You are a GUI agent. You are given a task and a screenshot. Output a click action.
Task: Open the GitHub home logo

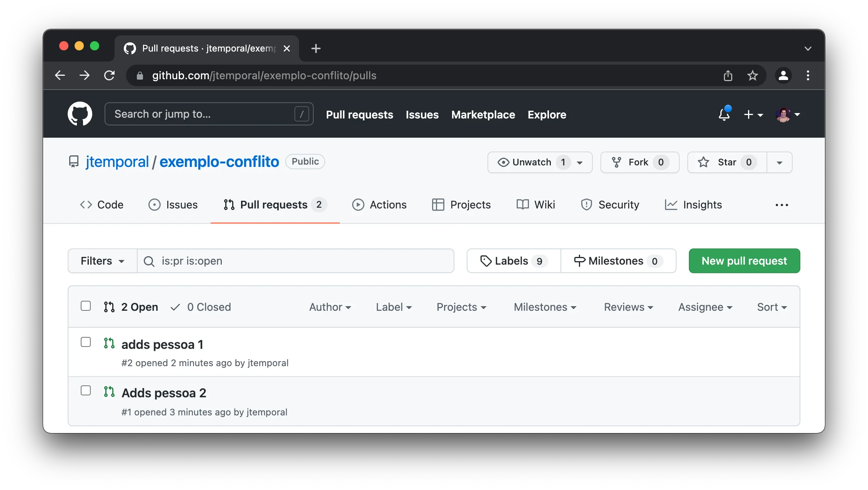point(80,114)
